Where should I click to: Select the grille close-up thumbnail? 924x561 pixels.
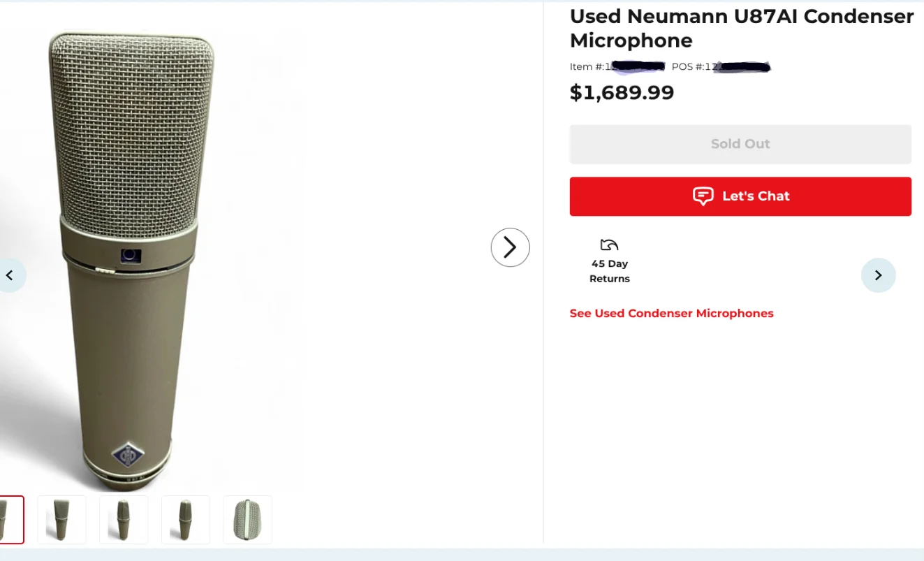coord(248,520)
